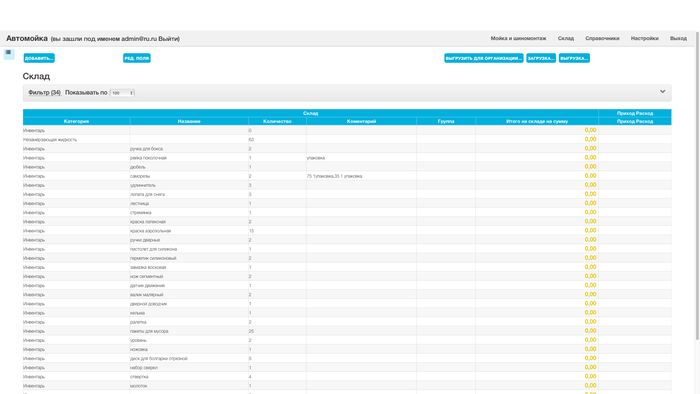Select the замазка восковая item
This screenshot has height=394, width=700.
tap(148, 267)
